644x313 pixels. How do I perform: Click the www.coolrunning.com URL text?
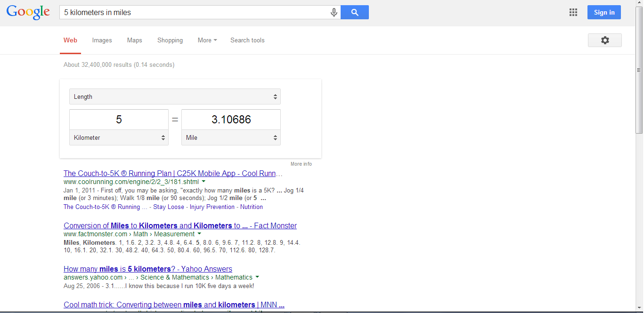(131, 181)
